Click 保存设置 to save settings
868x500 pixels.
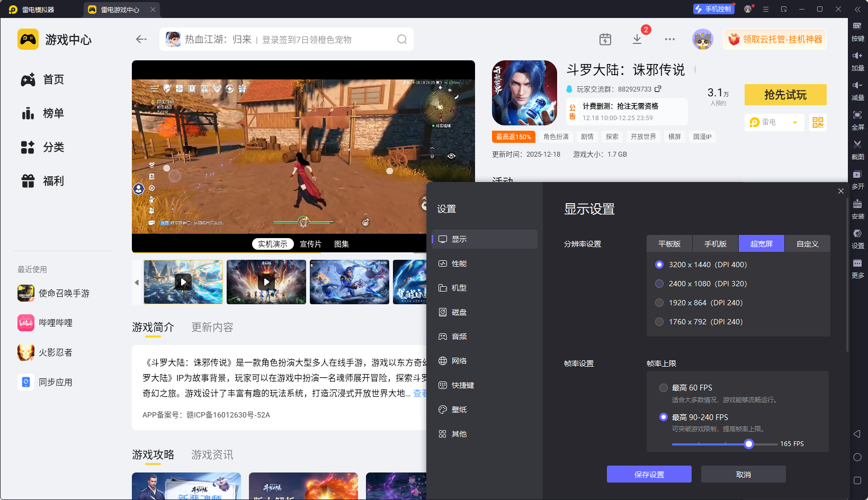(649, 474)
